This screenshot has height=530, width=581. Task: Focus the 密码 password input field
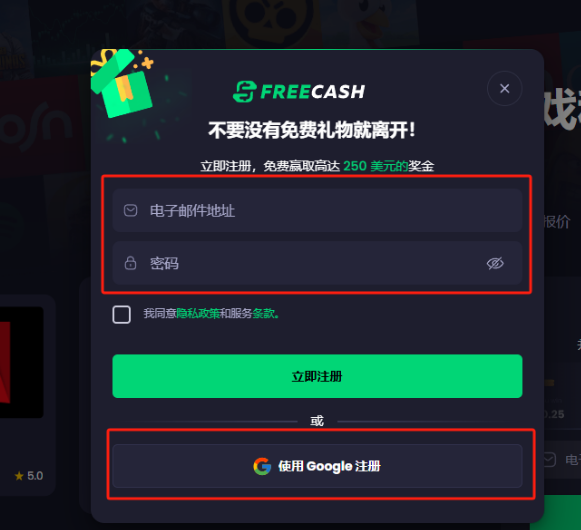317,263
